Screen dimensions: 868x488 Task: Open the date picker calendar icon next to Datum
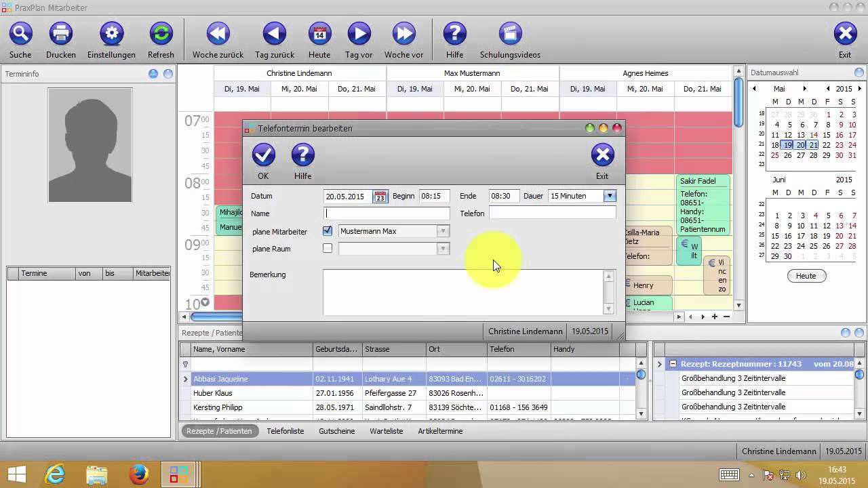(x=380, y=197)
